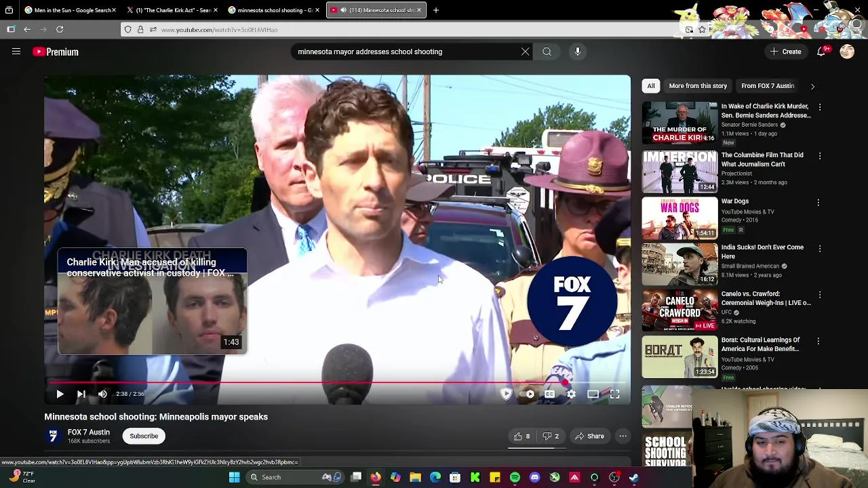The width and height of the screenshot is (868, 488).
Task: Mute the video volume
Action: coord(102,394)
